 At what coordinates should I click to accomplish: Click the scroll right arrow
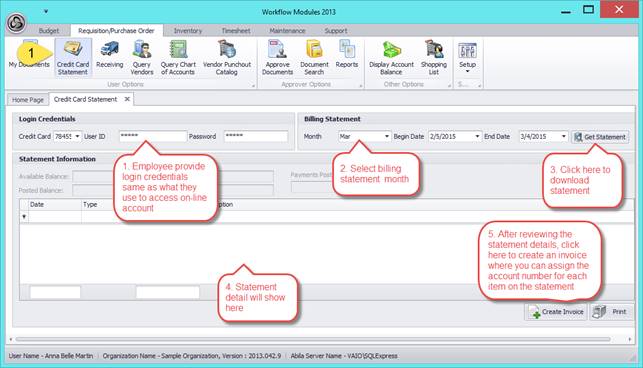pyautogui.click(x=629, y=339)
